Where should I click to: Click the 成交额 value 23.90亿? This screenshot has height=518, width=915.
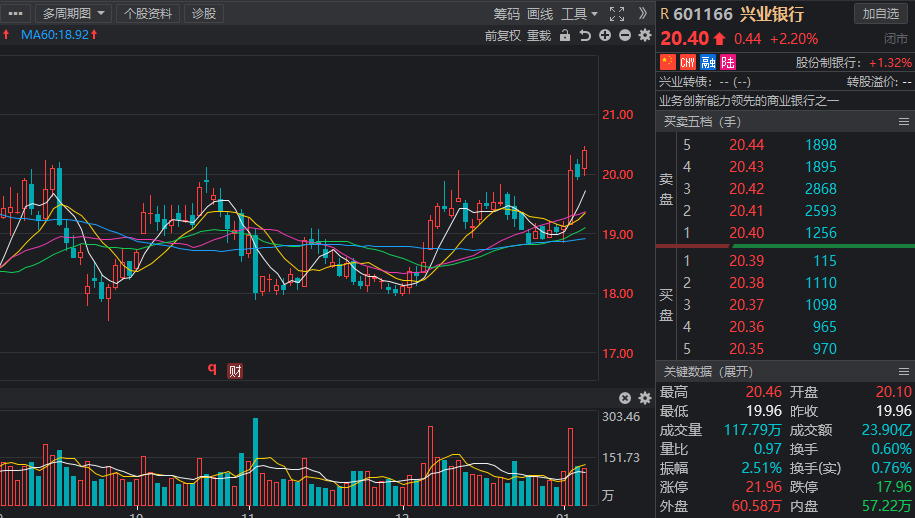(886, 430)
